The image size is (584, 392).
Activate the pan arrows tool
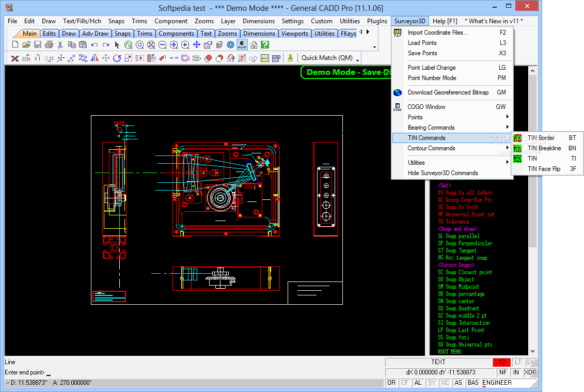[197, 45]
